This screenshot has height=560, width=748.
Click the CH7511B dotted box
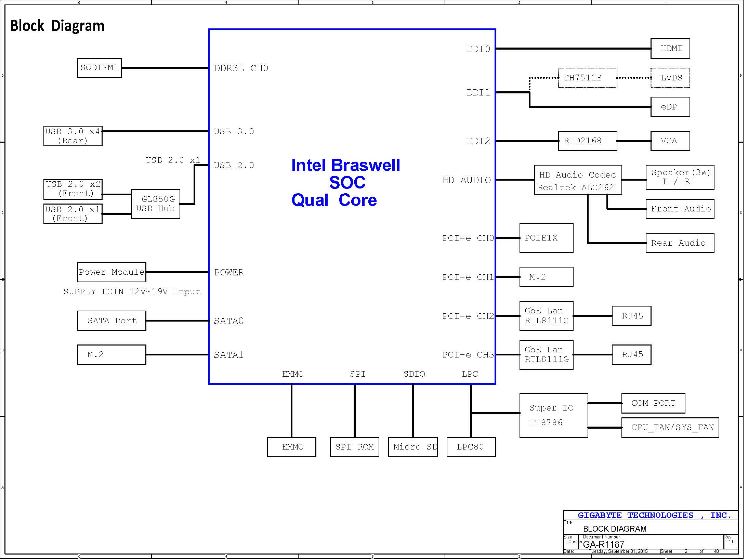click(x=587, y=78)
